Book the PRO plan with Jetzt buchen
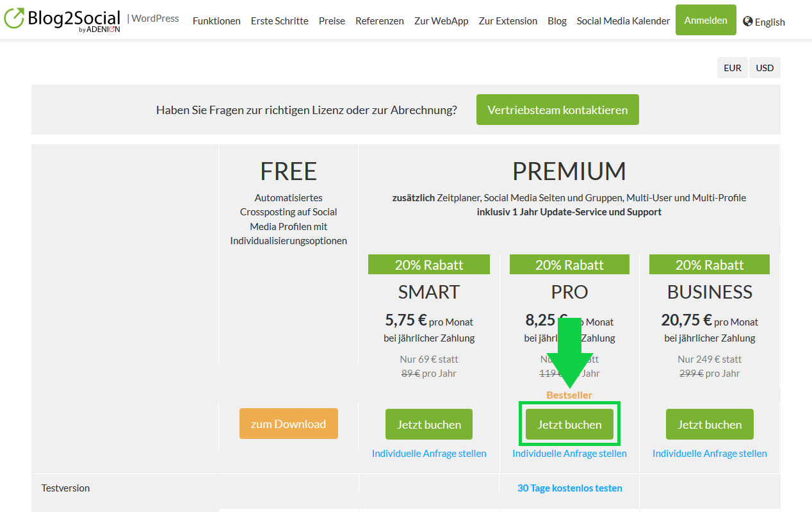Viewport: 812px width, 512px height. pos(569,424)
